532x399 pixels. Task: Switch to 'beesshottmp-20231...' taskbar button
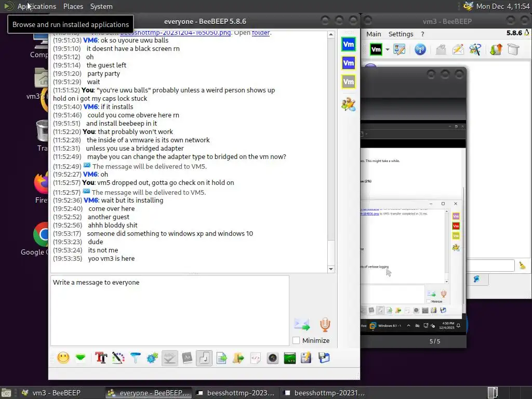(324, 393)
